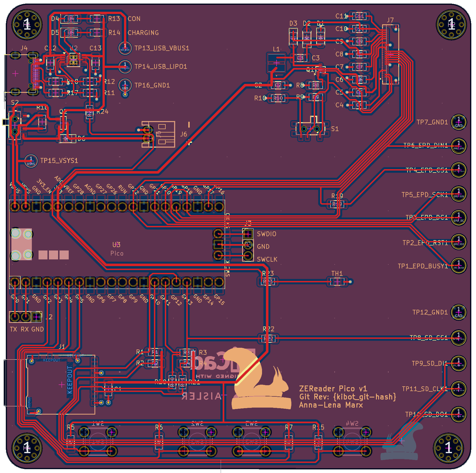Image resolution: width=476 pixels, height=473 pixels.
Task: Click the USB connector footprint J4 on the left edge
Action: click(34, 73)
